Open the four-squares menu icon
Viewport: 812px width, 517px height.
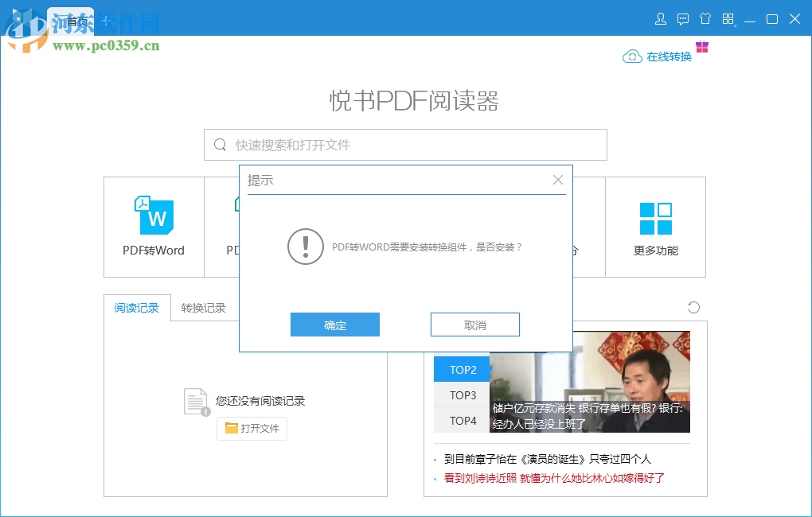pyautogui.click(x=728, y=19)
